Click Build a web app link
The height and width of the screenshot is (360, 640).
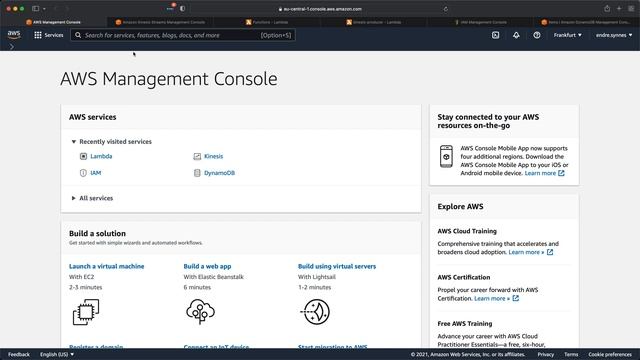point(207,266)
